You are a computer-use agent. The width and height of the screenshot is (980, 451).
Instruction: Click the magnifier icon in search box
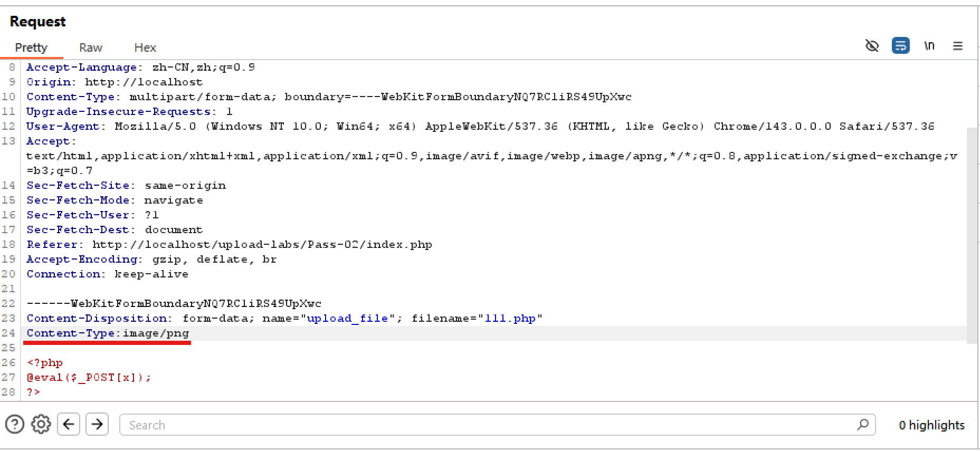(863, 424)
